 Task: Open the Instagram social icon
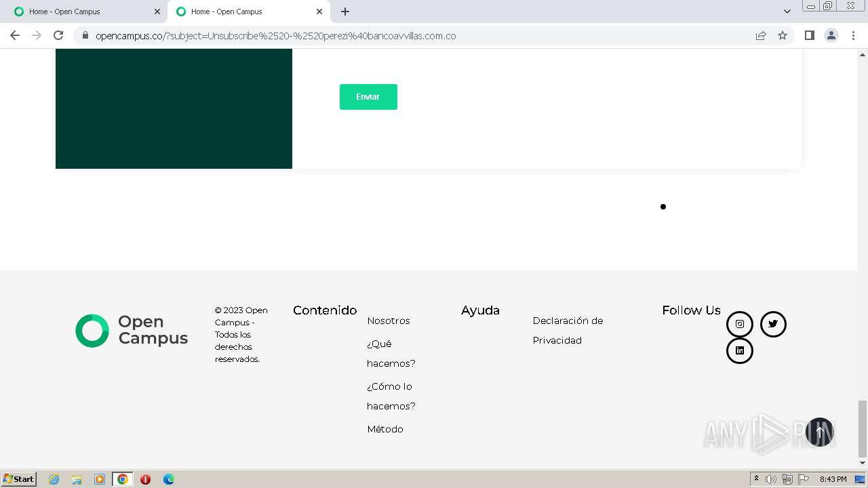(739, 324)
